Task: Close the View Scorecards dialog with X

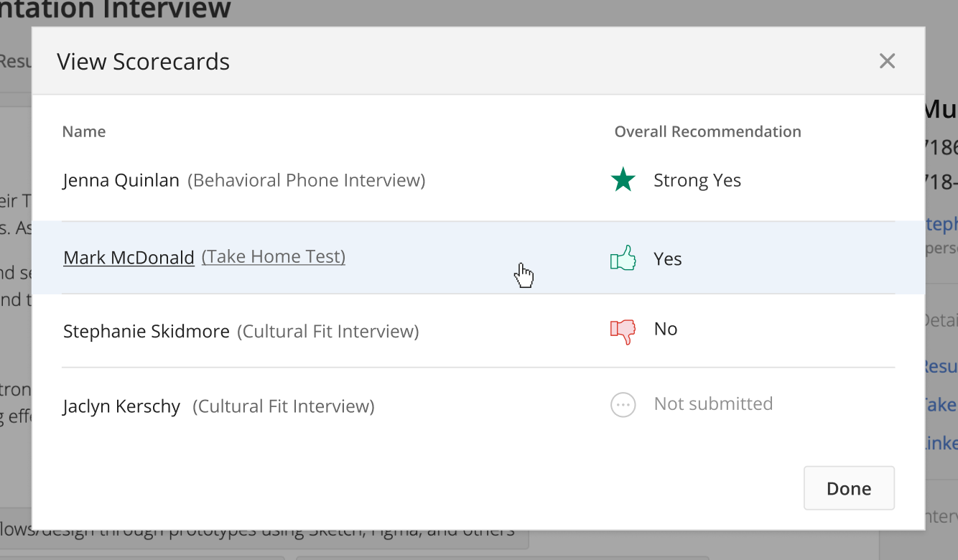Action: (x=888, y=61)
